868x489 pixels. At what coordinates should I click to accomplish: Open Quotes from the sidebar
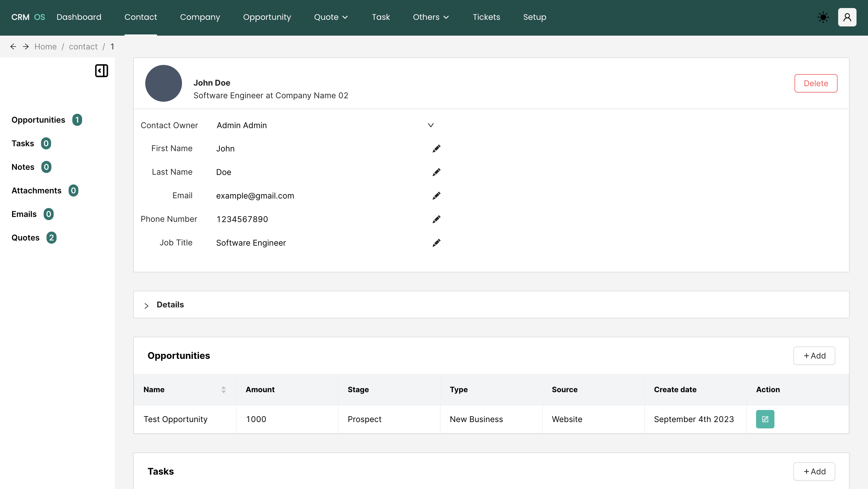coord(25,237)
